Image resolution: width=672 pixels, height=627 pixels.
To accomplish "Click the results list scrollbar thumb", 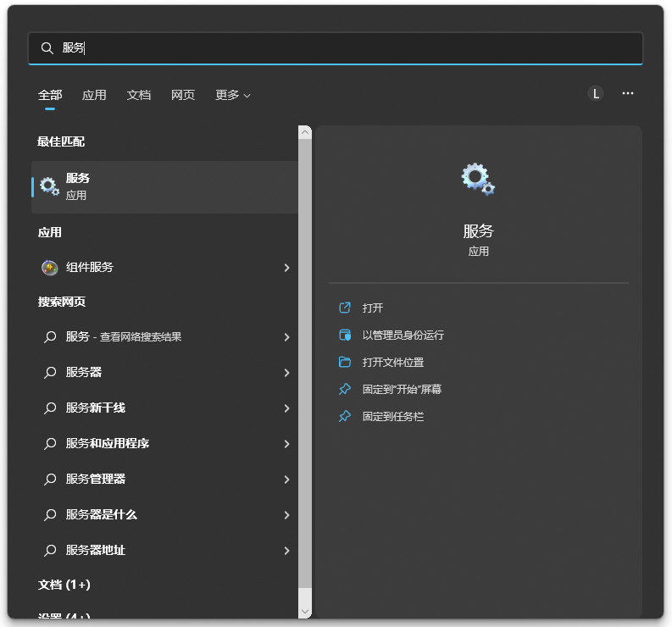I will click(305, 363).
